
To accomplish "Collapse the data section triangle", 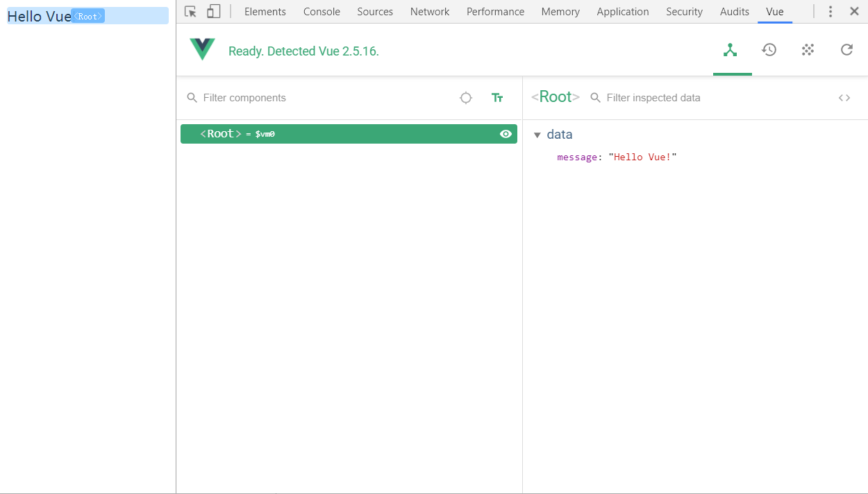I will (537, 135).
